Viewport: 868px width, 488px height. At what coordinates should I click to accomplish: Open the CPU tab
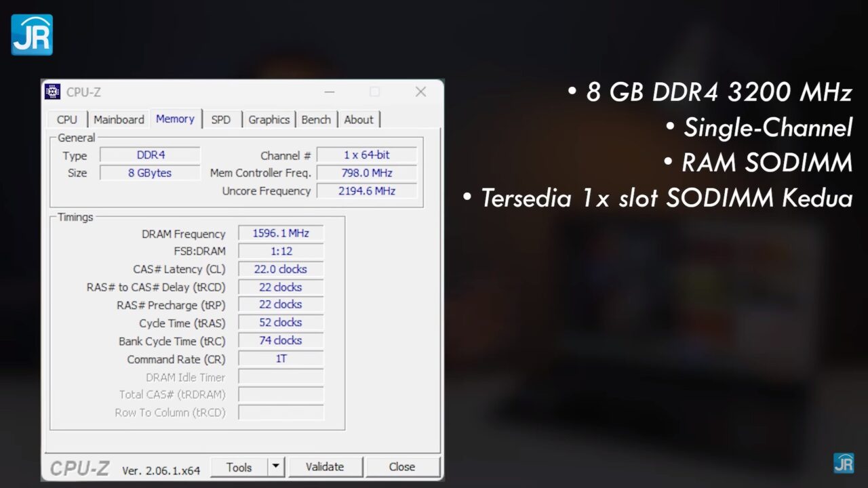[66, 119]
